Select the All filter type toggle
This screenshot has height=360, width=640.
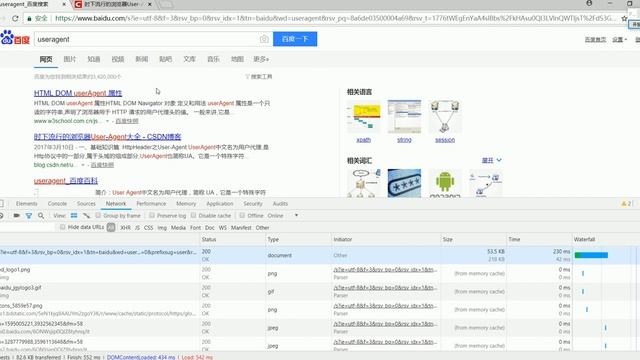pos(111,227)
